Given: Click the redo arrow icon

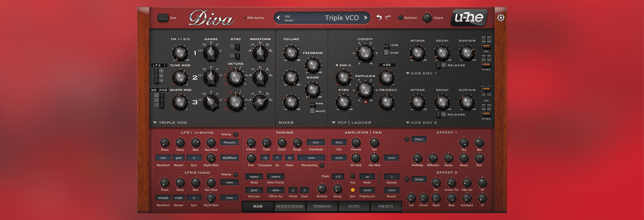Looking at the screenshot, I should 388,17.
